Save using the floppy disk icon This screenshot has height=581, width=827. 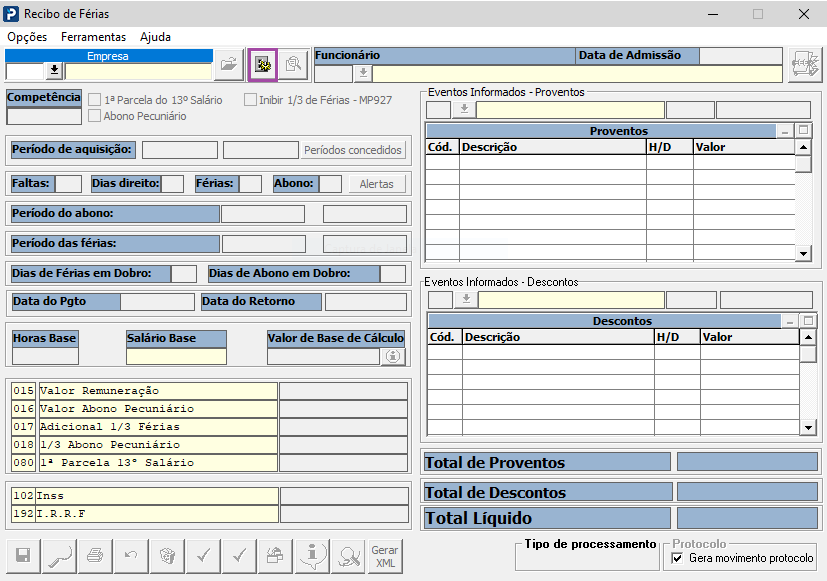(23, 555)
